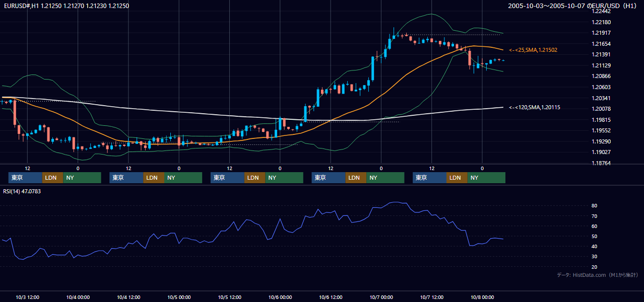Click the 10/4 12:00 date label
The image size is (644, 302).
click(x=128, y=297)
